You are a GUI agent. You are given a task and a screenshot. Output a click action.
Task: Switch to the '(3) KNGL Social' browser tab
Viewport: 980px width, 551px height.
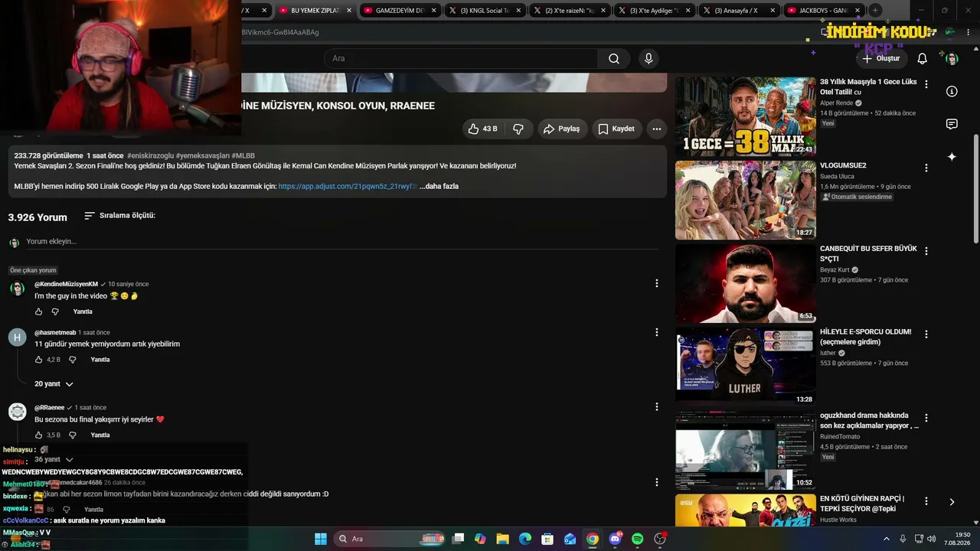pyautogui.click(x=483, y=11)
